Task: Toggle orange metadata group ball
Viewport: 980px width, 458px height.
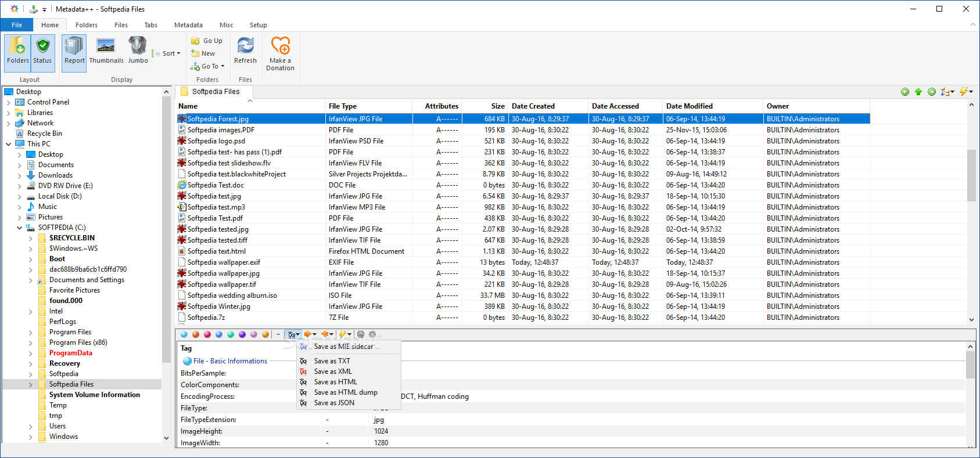Action: (196, 334)
